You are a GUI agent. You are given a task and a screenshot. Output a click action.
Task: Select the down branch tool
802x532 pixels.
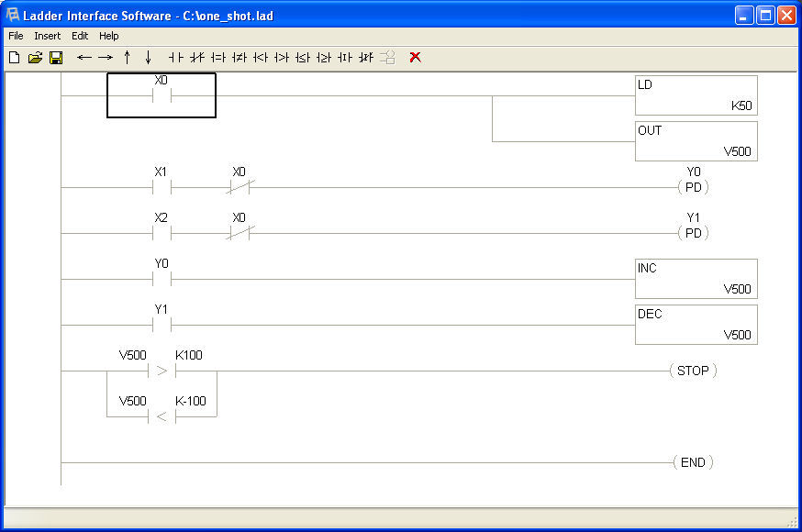click(148, 57)
